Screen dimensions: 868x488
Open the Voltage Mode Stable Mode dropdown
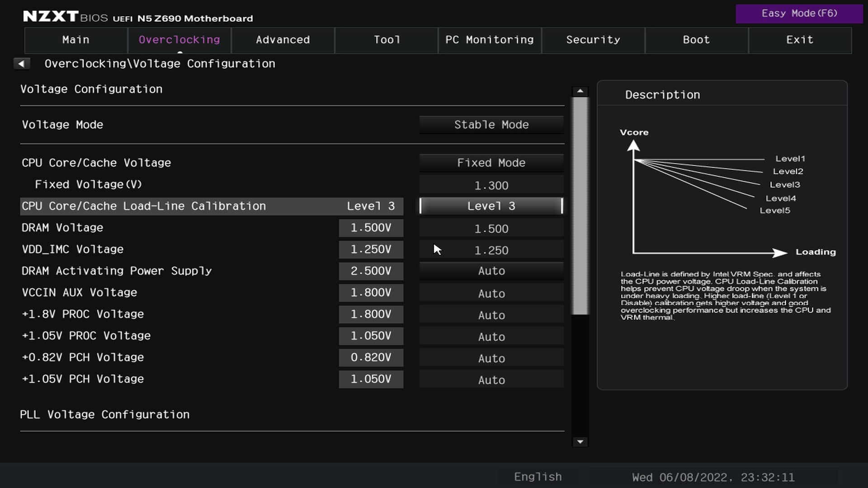(x=491, y=125)
